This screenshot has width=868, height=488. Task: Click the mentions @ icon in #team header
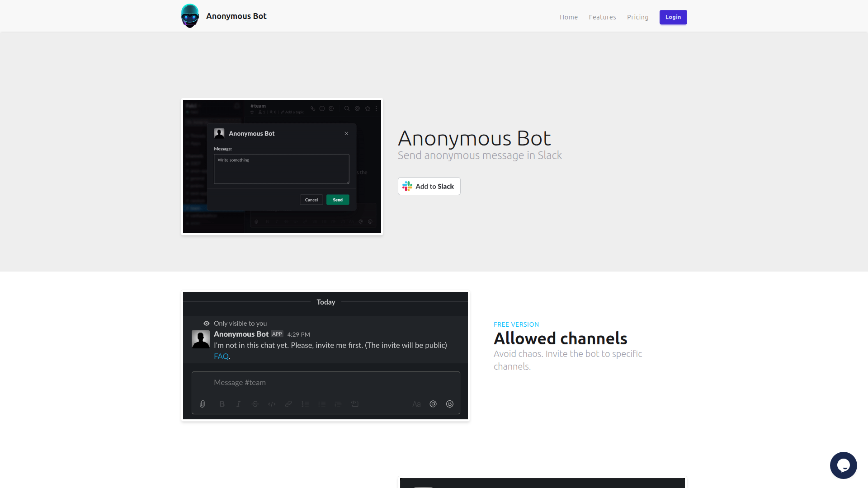(x=357, y=108)
